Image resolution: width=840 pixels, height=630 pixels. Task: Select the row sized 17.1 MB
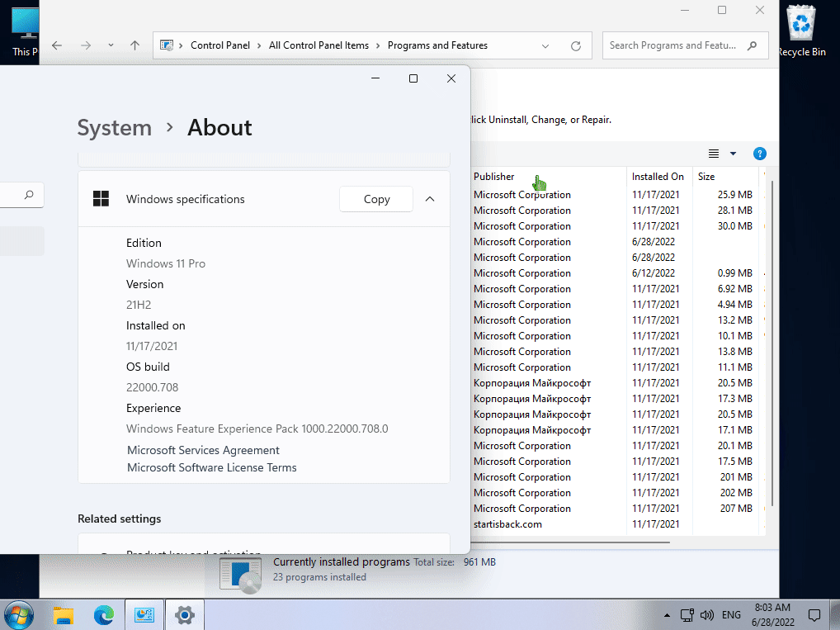(x=616, y=430)
